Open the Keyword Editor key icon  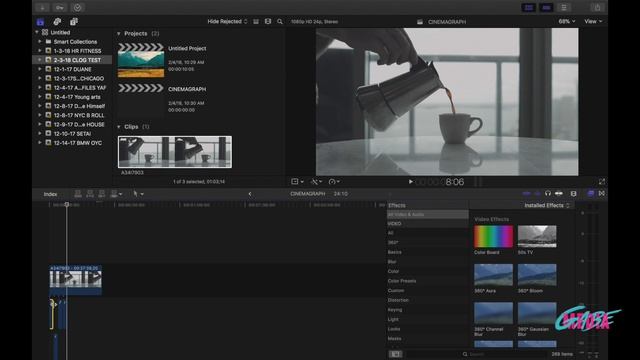point(60,7)
